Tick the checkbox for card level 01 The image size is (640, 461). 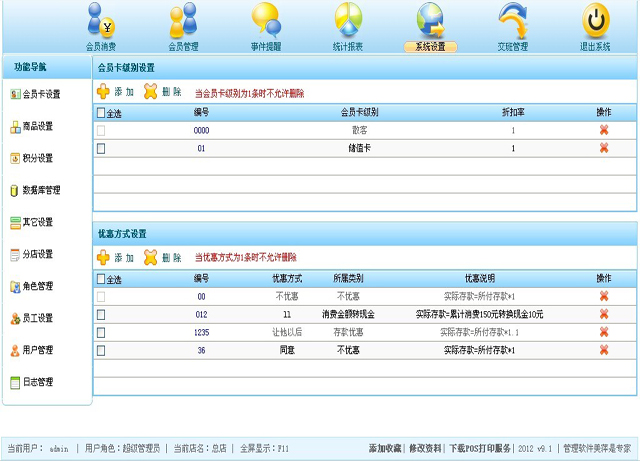pyautogui.click(x=100, y=148)
